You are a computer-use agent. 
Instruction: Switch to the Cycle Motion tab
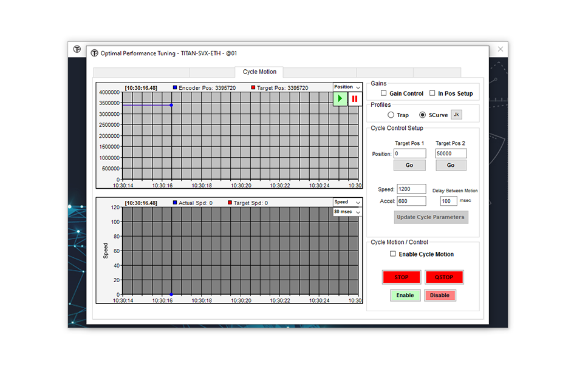click(x=259, y=72)
